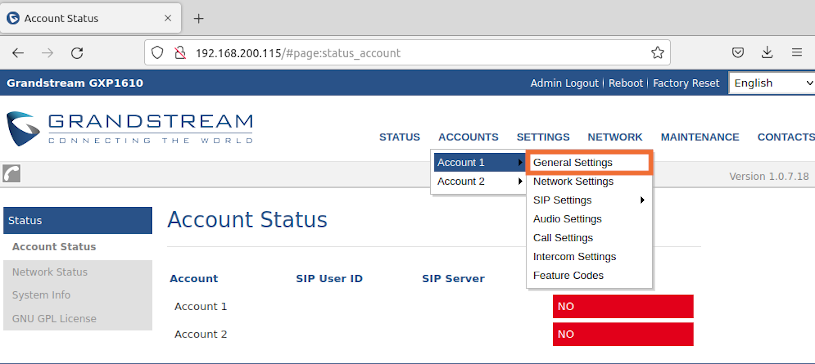
Task: Click the Factory Reset link
Action: point(686,83)
